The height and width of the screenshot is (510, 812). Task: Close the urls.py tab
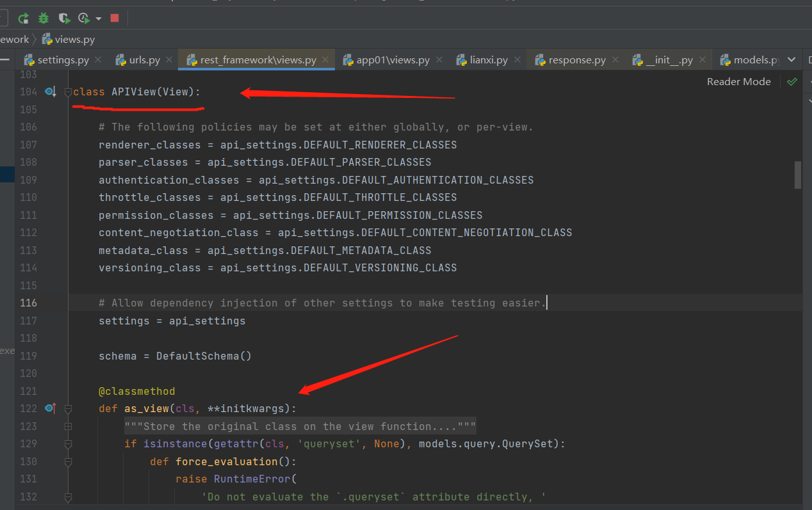(x=169, y=60)
